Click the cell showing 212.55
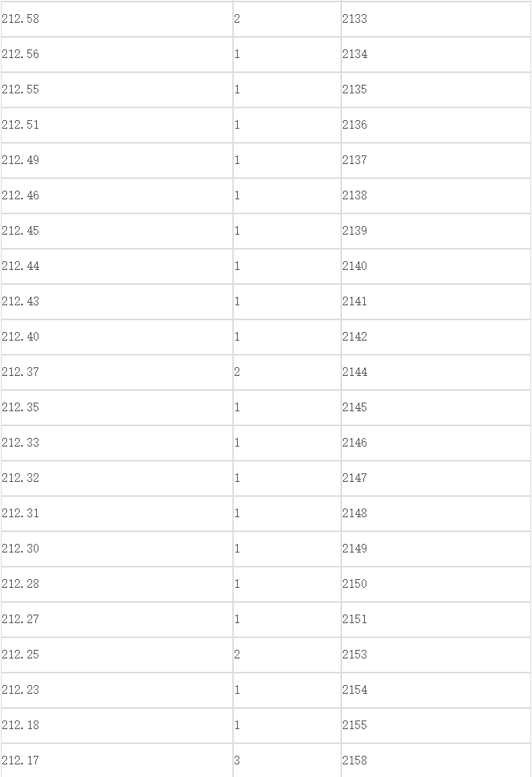Image resolution: width=532 pixels, height=777 pixels. pyautogui.click(x=117, y=89)
